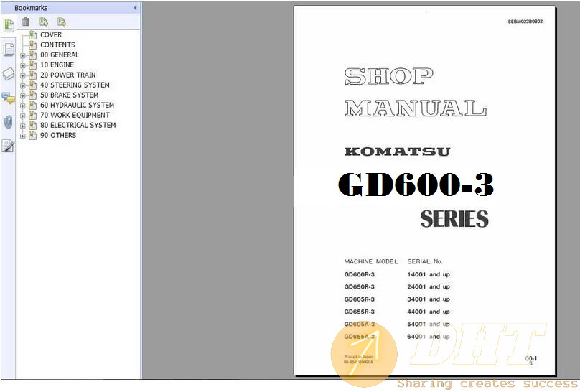Viewport: 580px width, 392px height.
Task: Expand the 50 BRAKE SYSTEM bookmark node
Action: pyautogui.click(x=22, y=95)
